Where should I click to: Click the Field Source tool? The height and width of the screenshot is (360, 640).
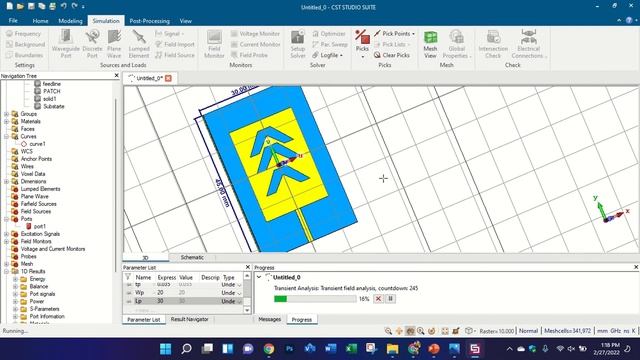[x=175, y=55]
